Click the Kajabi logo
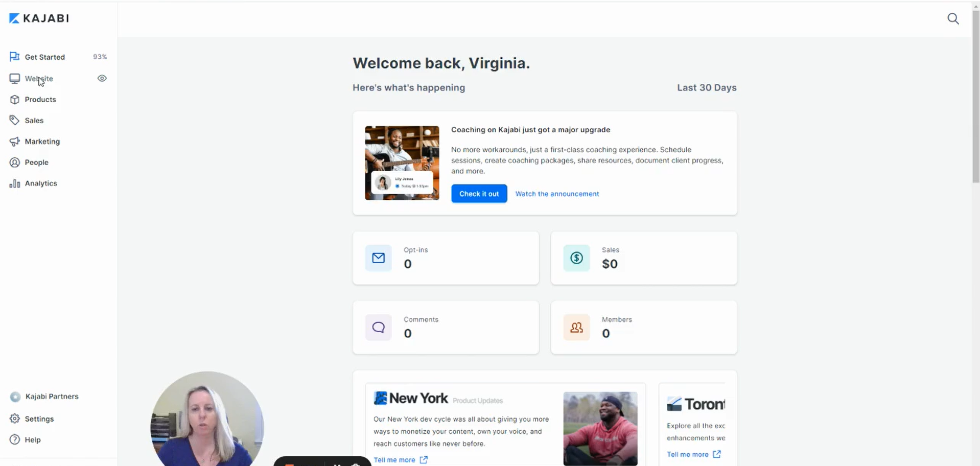 click(x=39, y=18)
